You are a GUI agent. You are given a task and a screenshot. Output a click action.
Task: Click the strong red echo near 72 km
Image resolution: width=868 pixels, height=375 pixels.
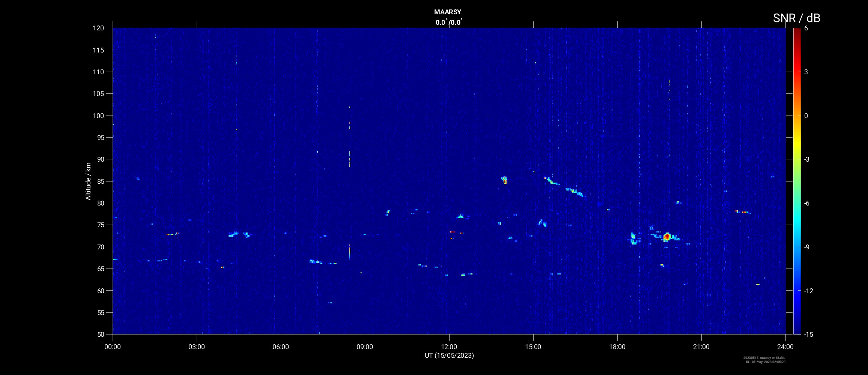tap(667, 237)
